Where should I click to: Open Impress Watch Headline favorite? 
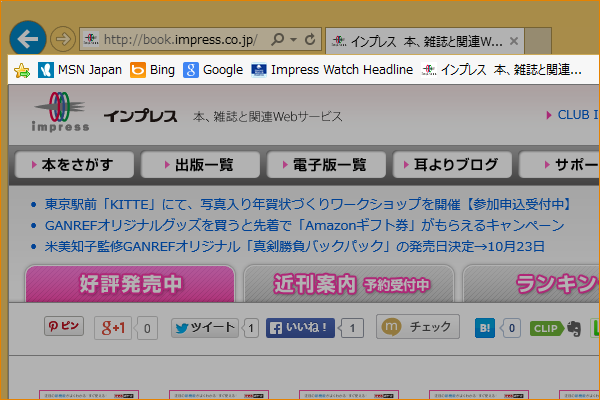[x=332, y=70]
